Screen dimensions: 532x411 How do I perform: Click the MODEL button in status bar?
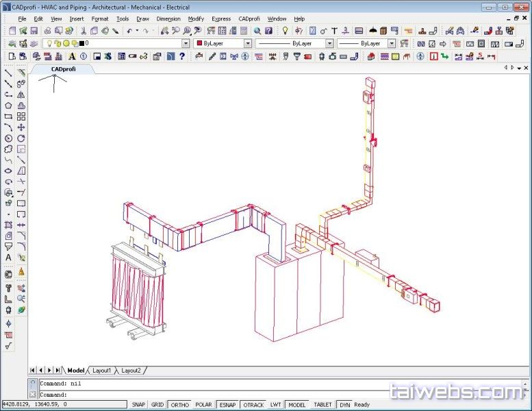coord(297,405)
